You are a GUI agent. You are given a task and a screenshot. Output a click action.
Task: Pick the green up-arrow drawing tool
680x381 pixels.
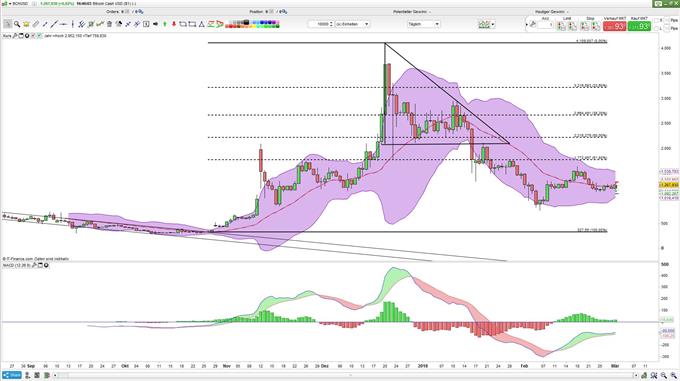[x=165, y=24]
